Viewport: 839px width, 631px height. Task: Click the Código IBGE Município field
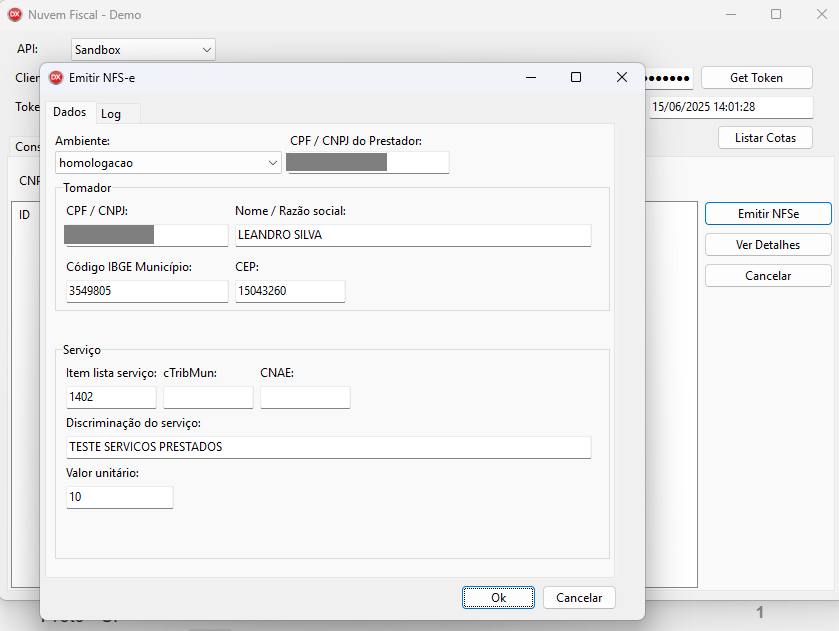146,291
